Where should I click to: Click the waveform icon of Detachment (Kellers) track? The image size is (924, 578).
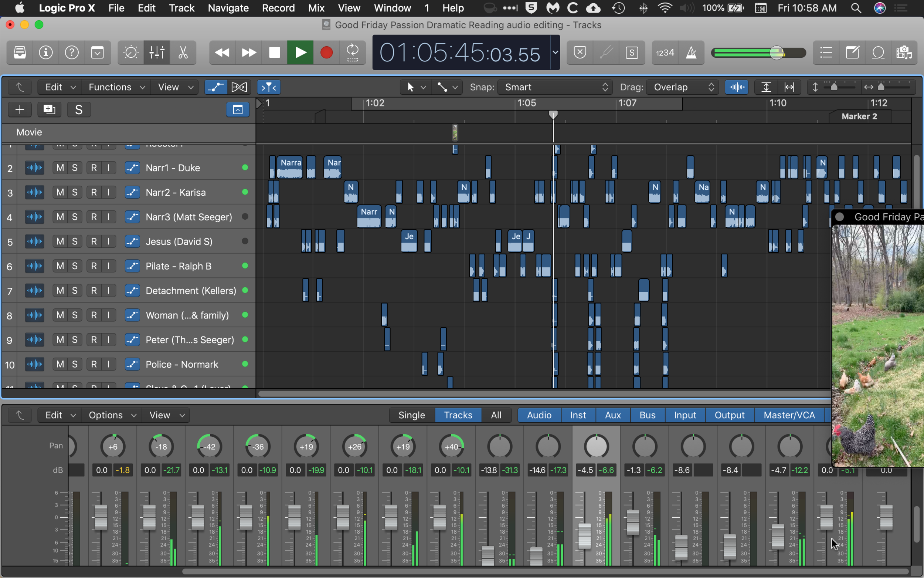(x=35, y=291)
